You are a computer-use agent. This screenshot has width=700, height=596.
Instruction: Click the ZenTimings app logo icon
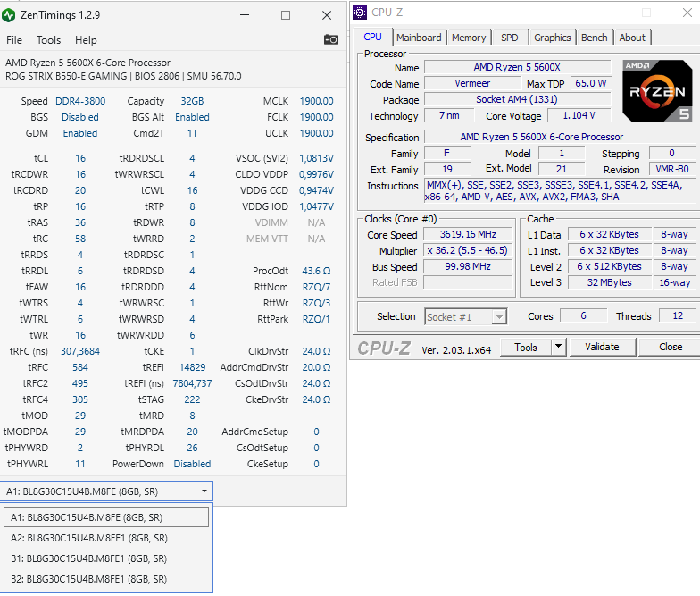9,15
